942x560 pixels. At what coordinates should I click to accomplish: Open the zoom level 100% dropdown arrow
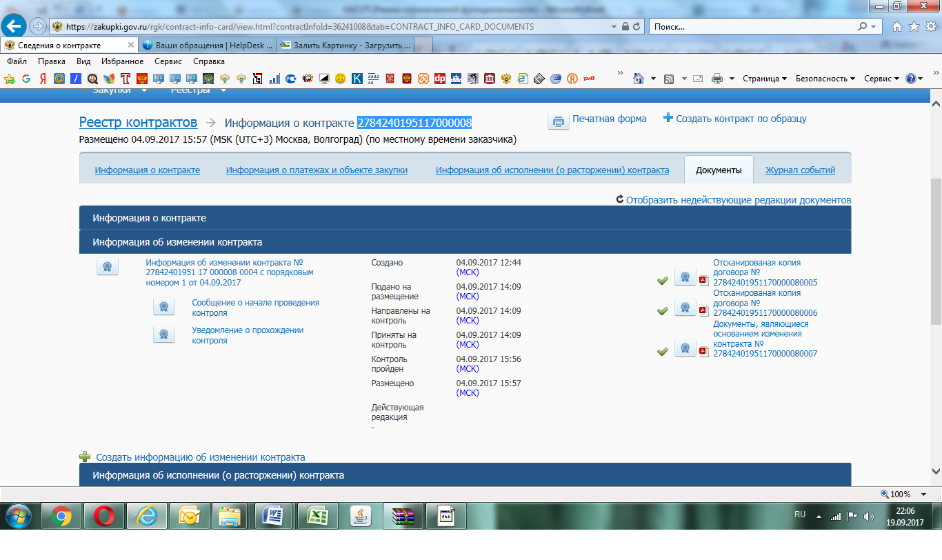click(x=923, y=494)
